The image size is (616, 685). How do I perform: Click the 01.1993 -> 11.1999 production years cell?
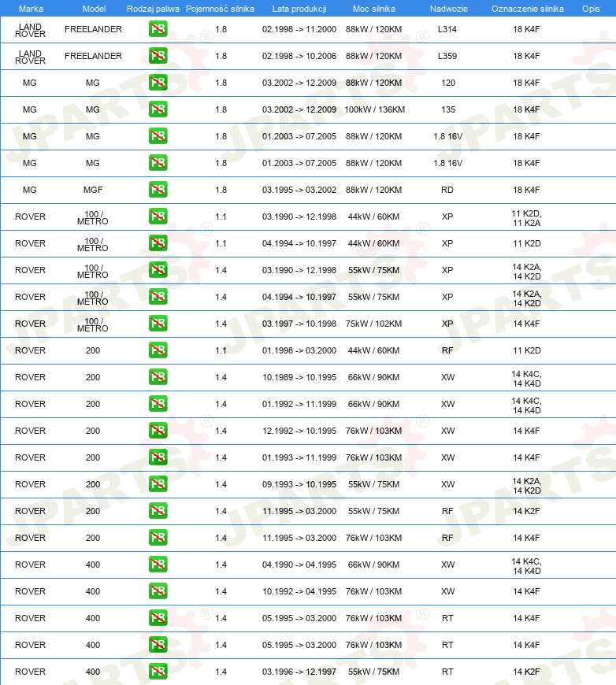click(299, 457)
